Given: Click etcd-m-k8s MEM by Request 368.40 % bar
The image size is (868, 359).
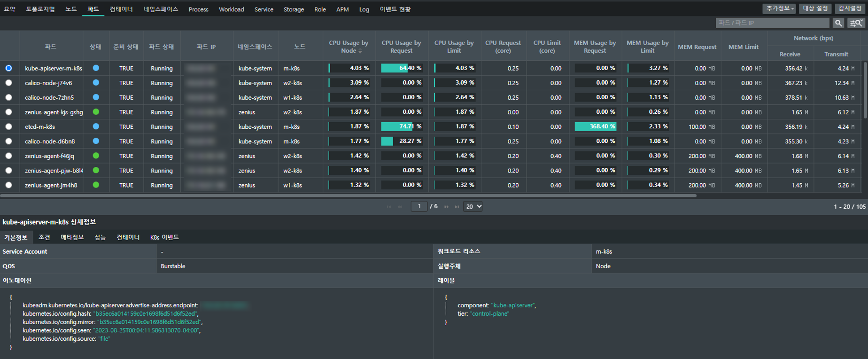Looking at the screenshot, I should coord(595,126).
